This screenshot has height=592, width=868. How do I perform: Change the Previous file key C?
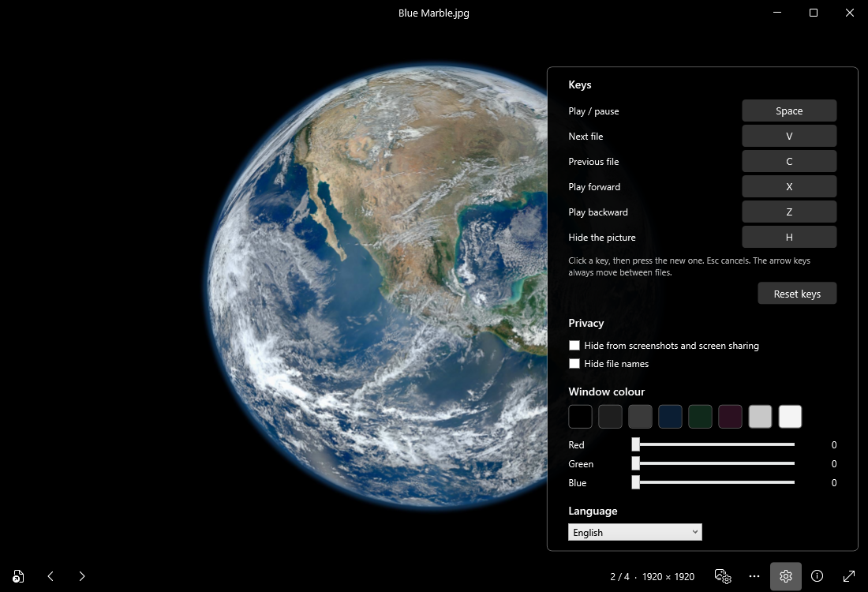tap(789, 161)
